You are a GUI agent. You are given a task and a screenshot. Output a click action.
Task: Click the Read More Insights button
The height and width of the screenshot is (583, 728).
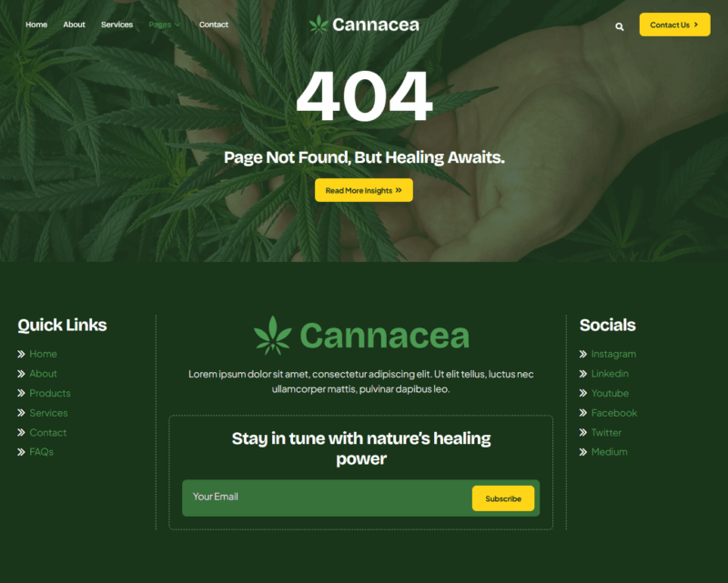(x=364, y=190)
